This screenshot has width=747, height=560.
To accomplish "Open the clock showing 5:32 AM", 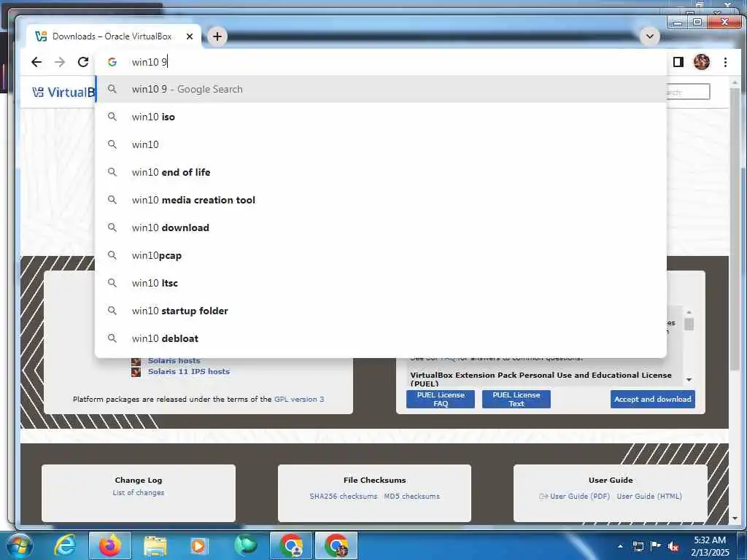I will (x=710, y=546).
